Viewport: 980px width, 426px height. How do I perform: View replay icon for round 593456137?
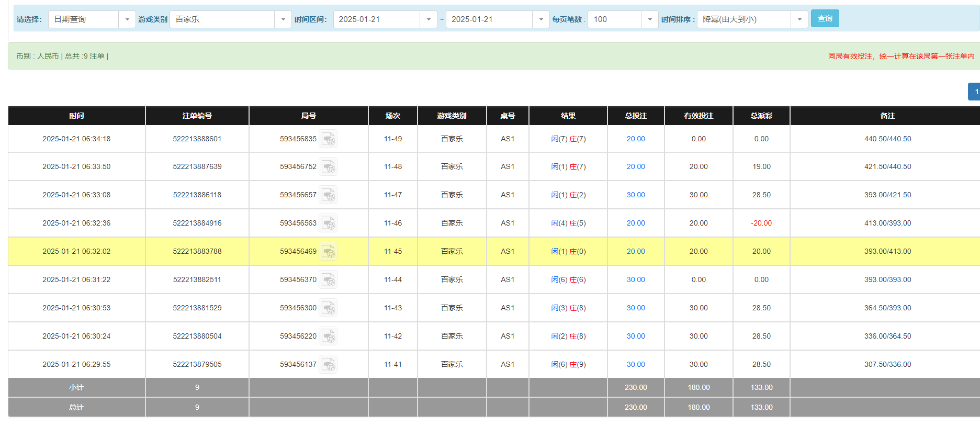pos(329,365)
